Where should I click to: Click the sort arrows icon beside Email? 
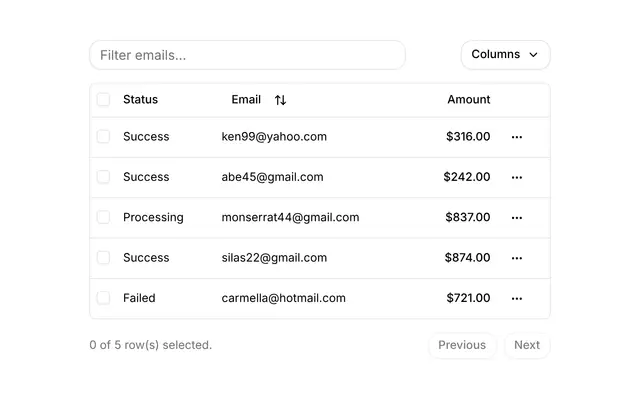coord(280,100)
